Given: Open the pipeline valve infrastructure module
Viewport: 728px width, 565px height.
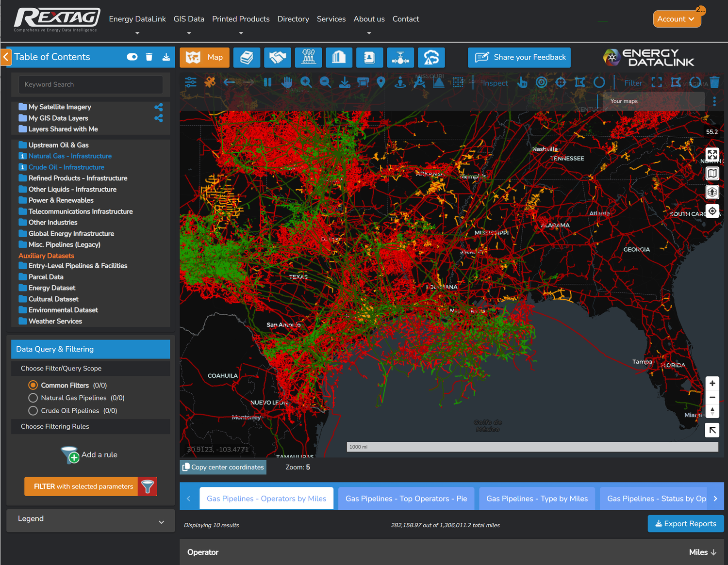Looking at the screenshot, I should pos(400,57).
